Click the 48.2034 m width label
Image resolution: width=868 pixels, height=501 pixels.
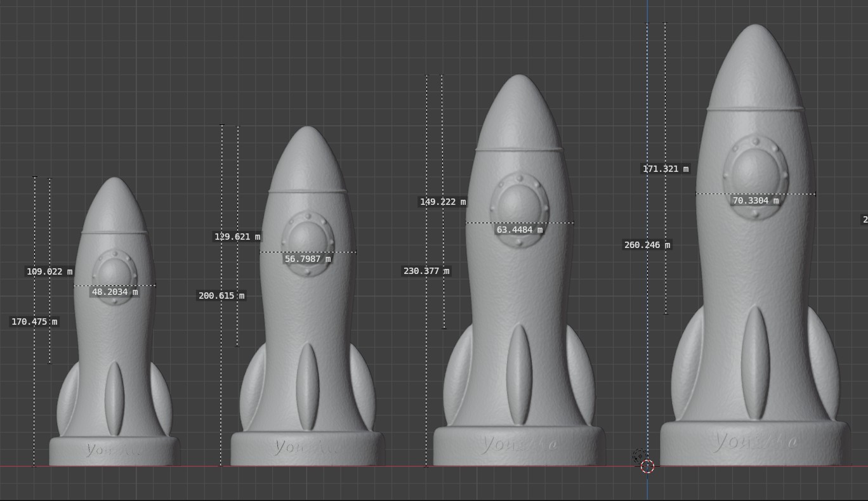[114, 292]
